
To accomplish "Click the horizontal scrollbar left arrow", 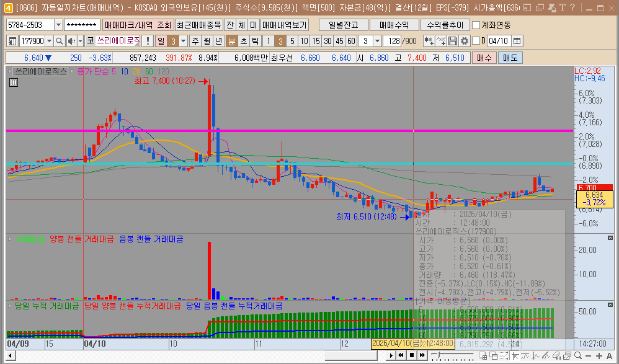I will tap(11, 356).
